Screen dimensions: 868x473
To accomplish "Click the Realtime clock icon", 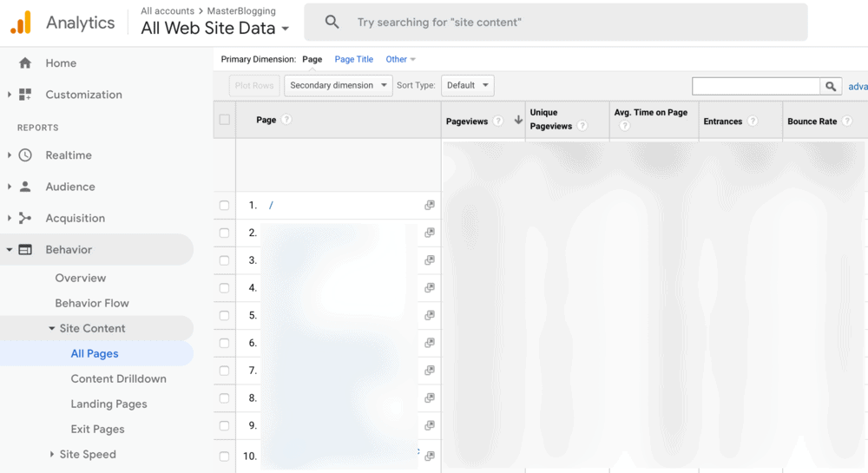I will click(25, 155).
